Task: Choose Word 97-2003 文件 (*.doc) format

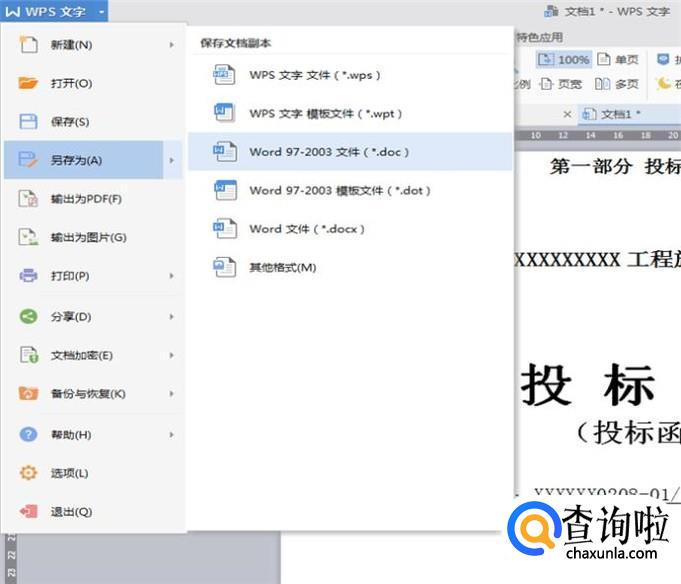Action: click(x=350, y=152)
